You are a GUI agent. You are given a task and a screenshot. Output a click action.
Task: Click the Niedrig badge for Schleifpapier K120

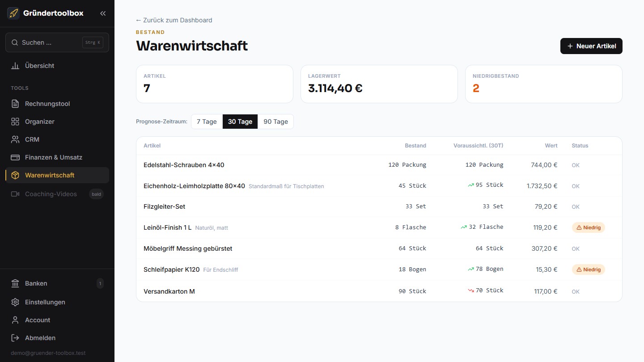pos(588,269)
